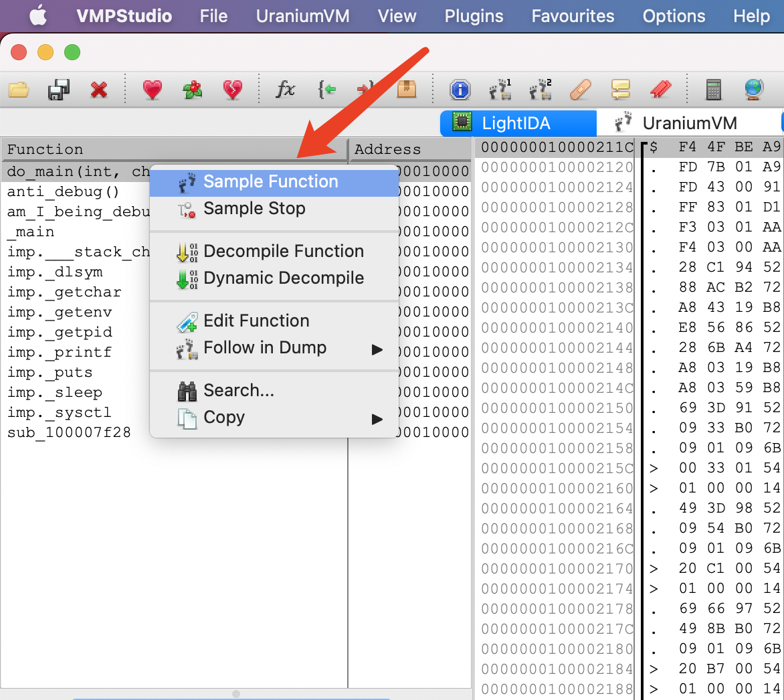The image size is (784, 700).
Task: Click the red eraser toolbar icon
Action: point(660,90)
